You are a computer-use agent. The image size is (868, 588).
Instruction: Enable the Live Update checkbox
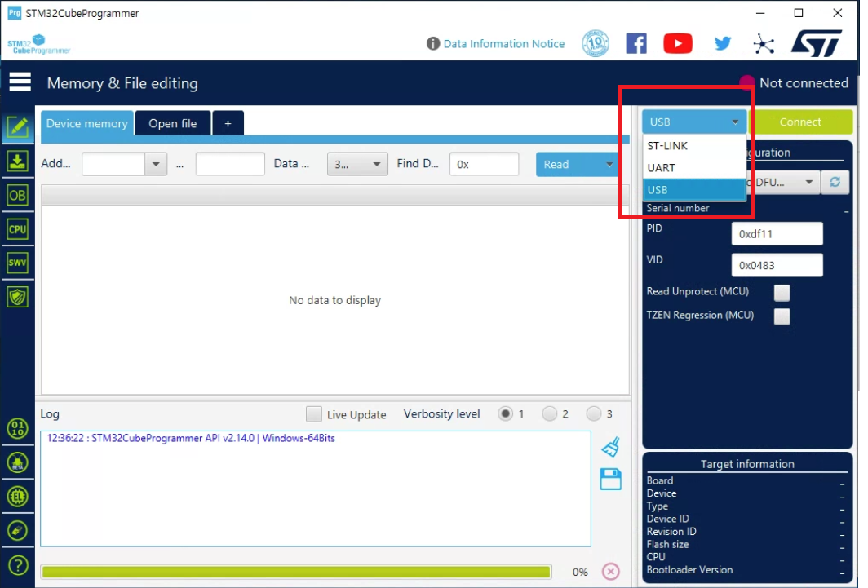click(314, 413)
